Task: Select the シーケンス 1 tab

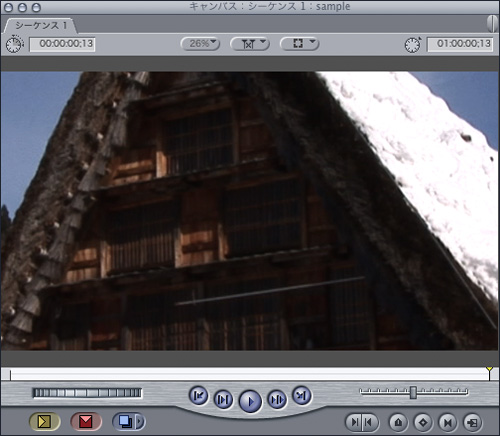Action: coord(41,25)
